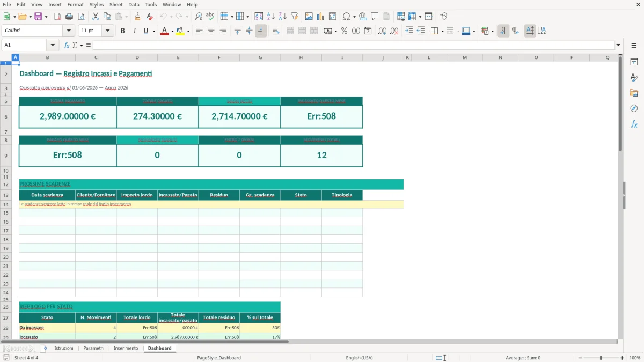The width and height of the screenshot is (644, 362).
Task: Click the Font Color red swatch
Action: tap(164, 31)
